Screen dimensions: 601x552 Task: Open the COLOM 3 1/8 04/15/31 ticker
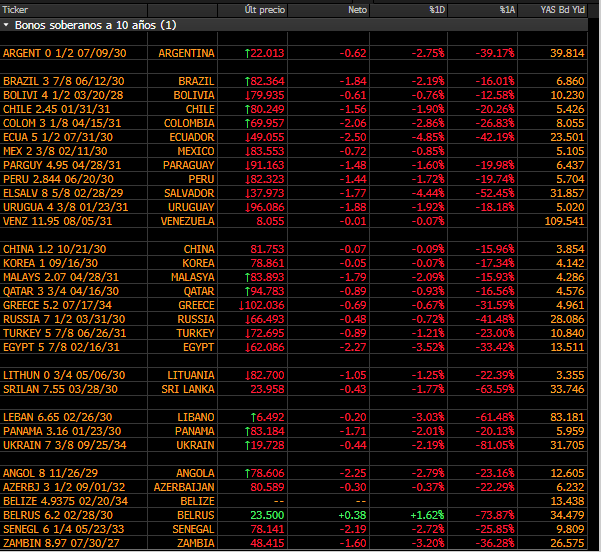[62, 123]
